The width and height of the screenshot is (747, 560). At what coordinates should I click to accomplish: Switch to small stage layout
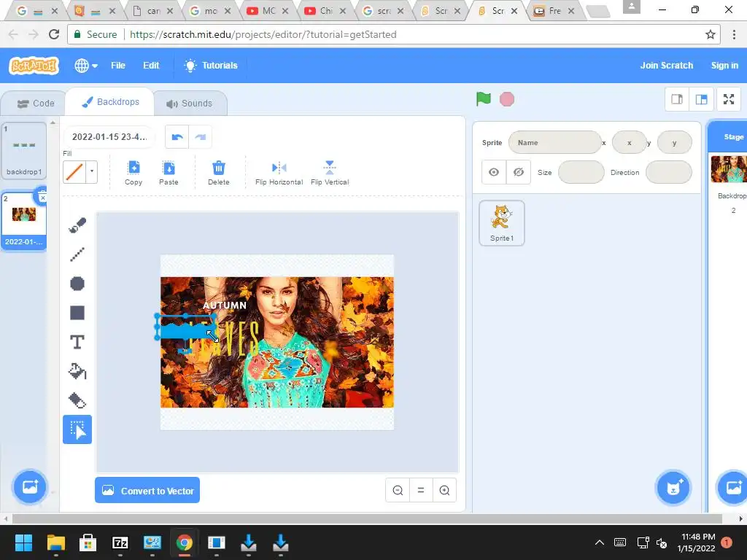[677, 99]
